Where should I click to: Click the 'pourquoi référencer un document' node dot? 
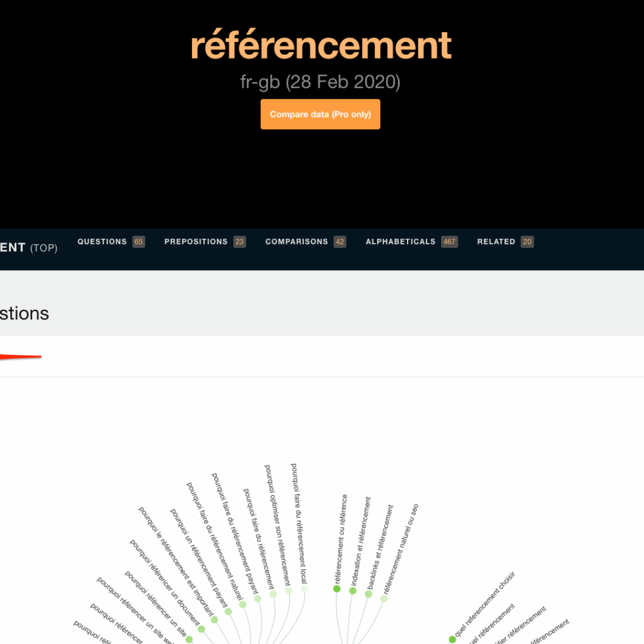[201, 629]
